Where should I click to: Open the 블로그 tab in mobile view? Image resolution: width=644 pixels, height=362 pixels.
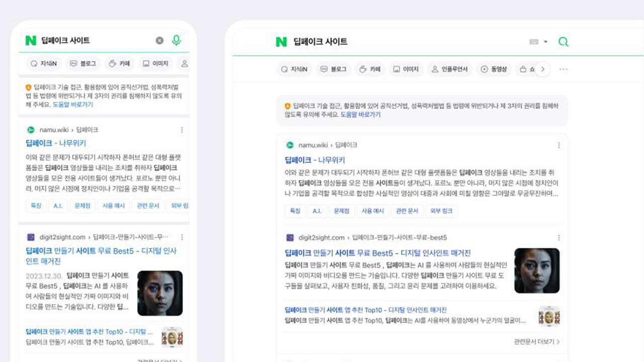point(83,64)
